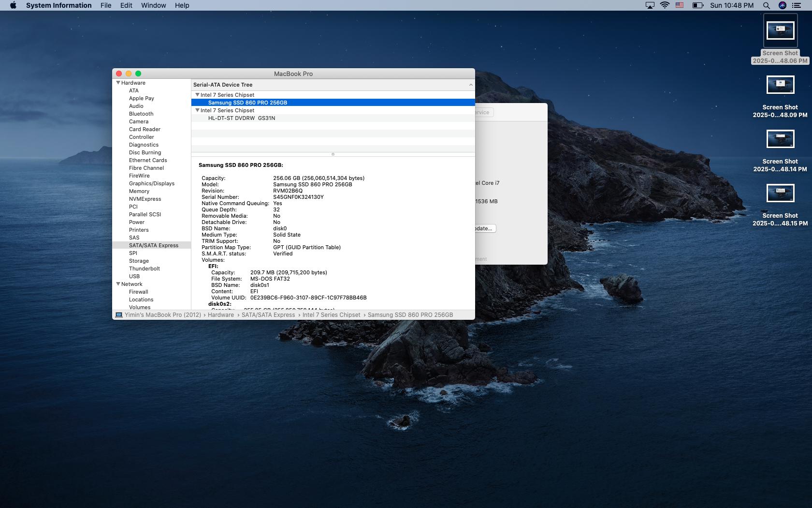This screenshot has height=508, width=812.
Task: Open Spotlight search magnifier icon
Action: [x=766, y=5]
